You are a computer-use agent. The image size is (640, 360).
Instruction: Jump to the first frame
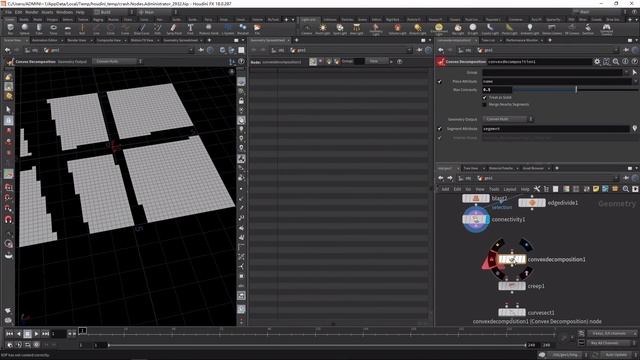[9, 334]
